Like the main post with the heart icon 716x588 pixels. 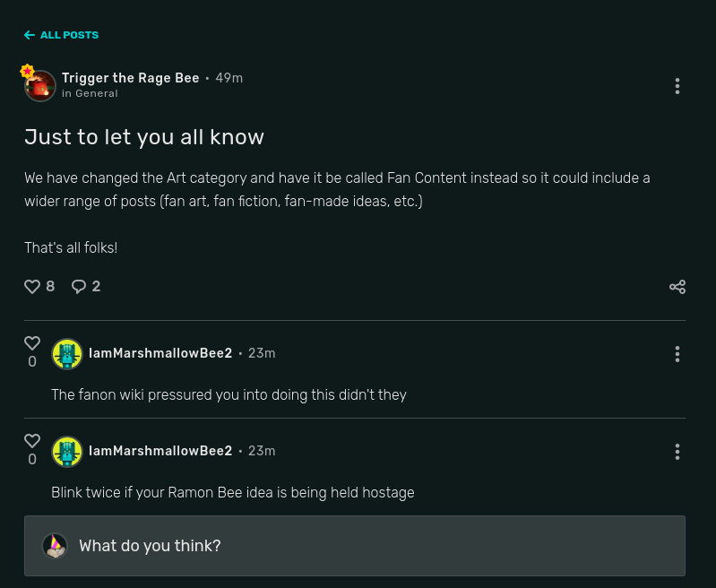pyautogui.click(x=32, y=287)
